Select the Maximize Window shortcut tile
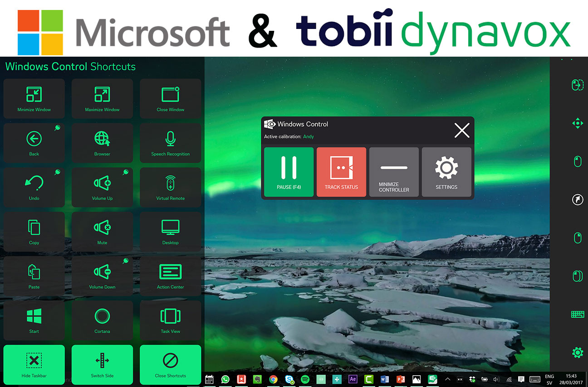Image resolution: width=588 pixels, height=387 pixels. click(102, 99)
